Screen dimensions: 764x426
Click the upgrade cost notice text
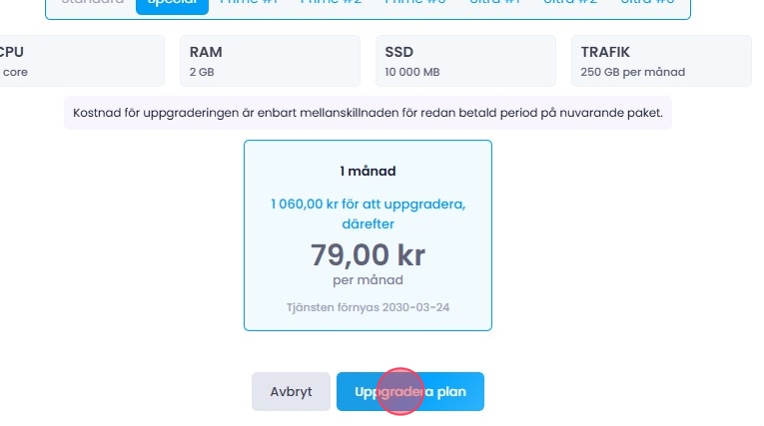368,113
